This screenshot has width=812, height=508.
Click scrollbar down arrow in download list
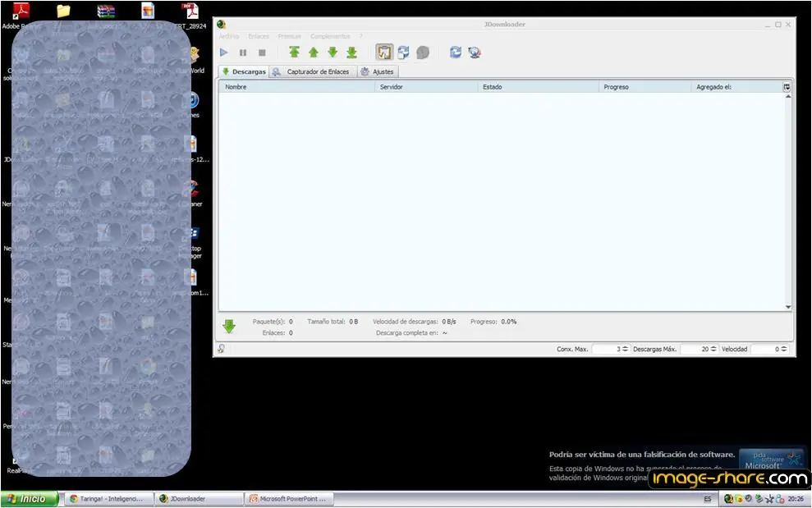pyautogui.click(x=788, y=307)
